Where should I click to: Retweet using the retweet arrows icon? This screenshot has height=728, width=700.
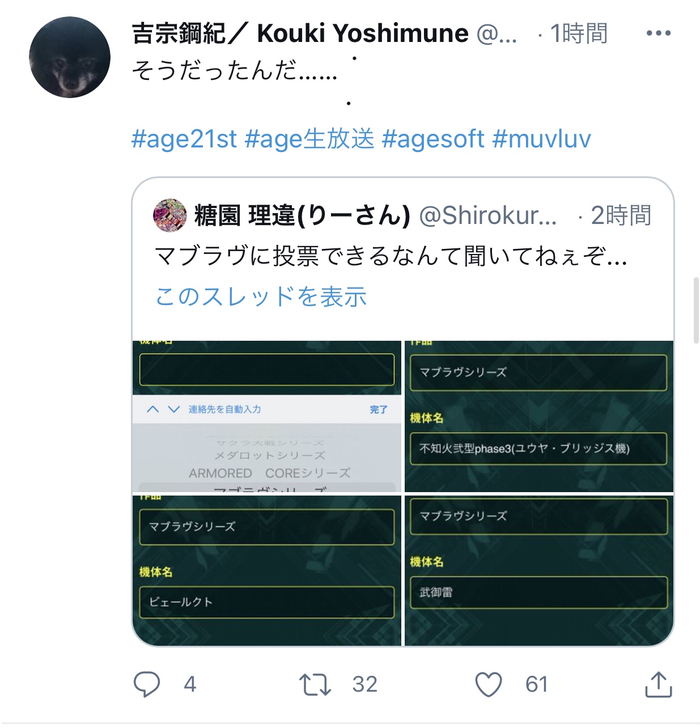pyautogui.click(x=315, y=684)
